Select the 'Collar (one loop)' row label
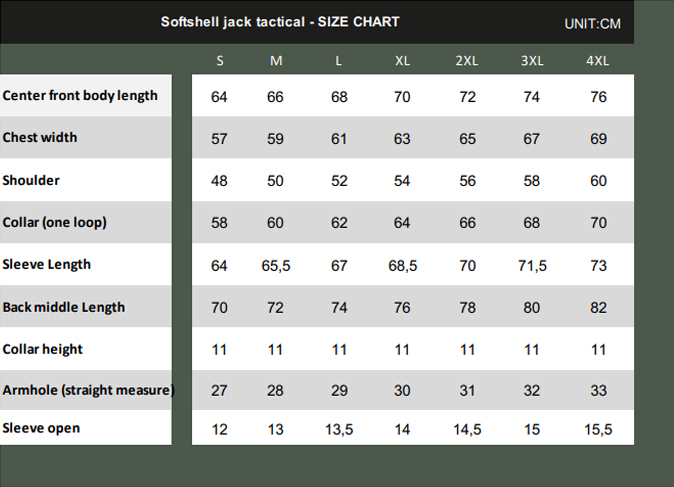Viewport: 674px width, 487px height. 55,222
